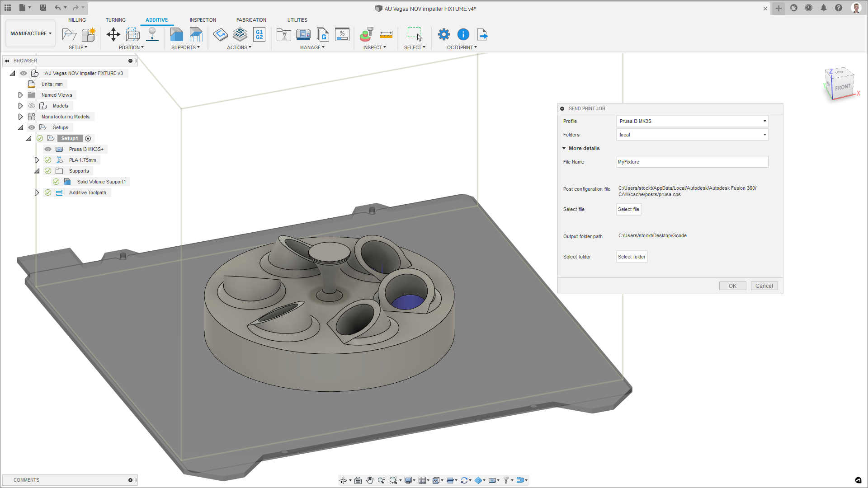Click the OctoPrint send print job icon
The height and width of the screenshot is (488, 868).
click(482, 34)
